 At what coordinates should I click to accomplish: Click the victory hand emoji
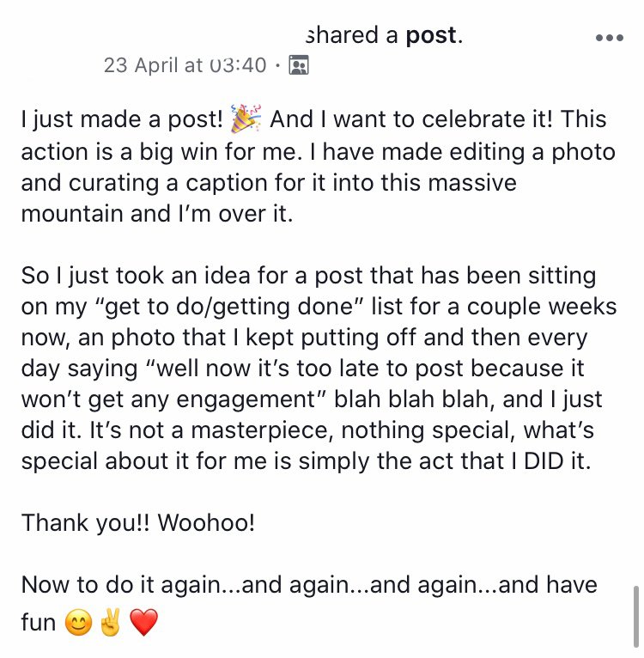111,622
